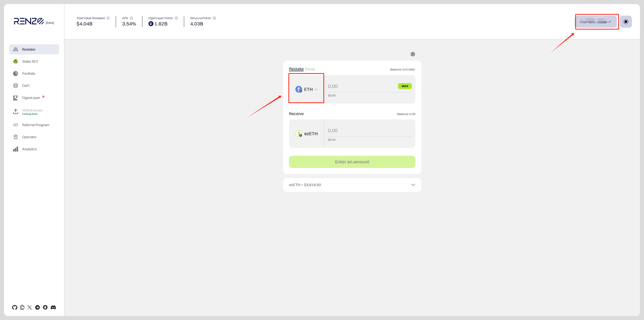644x320 pixels.
Task: Toggle the light/dark theme sun button
Action: pos(626,22)
